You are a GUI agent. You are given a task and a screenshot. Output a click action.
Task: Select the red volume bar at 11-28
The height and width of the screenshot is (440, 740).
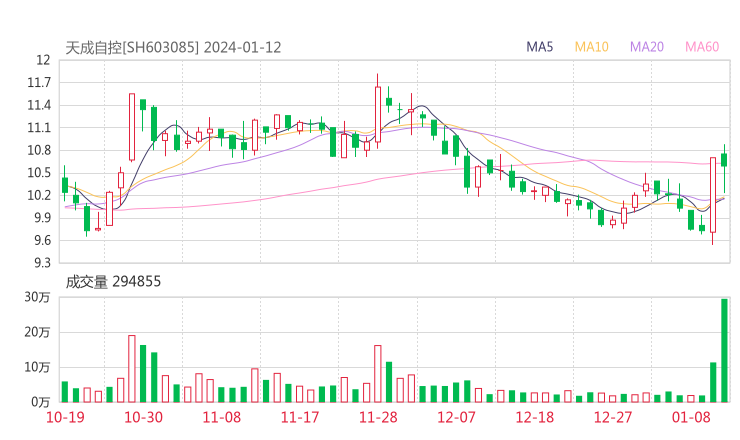378,374
